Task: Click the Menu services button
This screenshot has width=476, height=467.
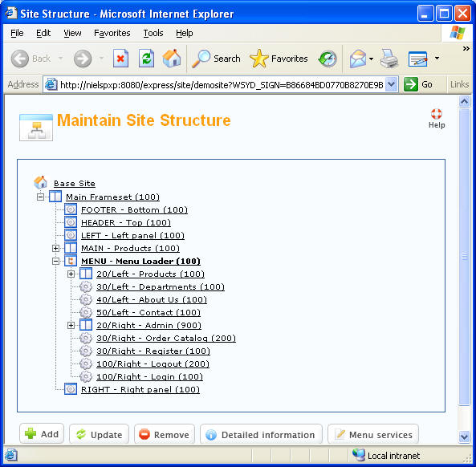Action: tap(373, 435)
